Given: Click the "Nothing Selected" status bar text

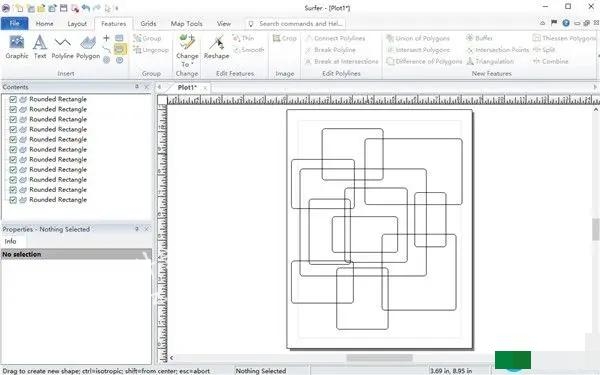Looking at the screenshot, I should pos(261,371).
